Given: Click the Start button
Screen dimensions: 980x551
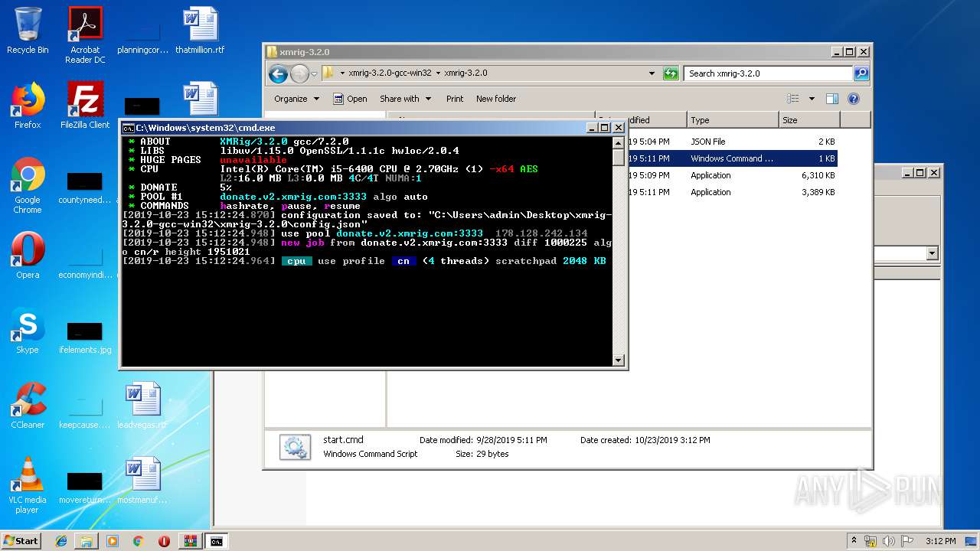Looking at the screenshot, I should click(x=21, y=541).
